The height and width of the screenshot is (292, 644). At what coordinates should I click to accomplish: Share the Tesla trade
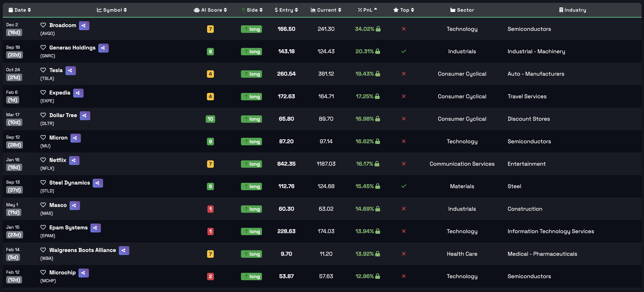tap(70, 71)
